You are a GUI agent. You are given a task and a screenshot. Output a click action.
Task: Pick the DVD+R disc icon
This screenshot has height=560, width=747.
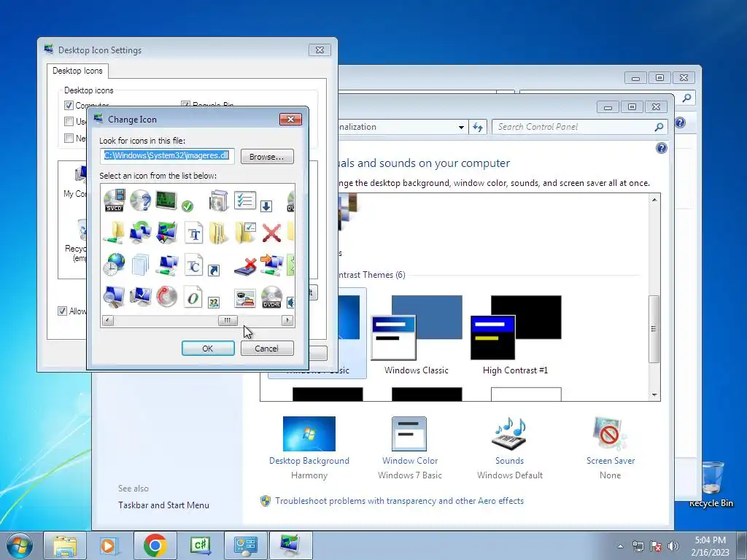pos(271,297)
